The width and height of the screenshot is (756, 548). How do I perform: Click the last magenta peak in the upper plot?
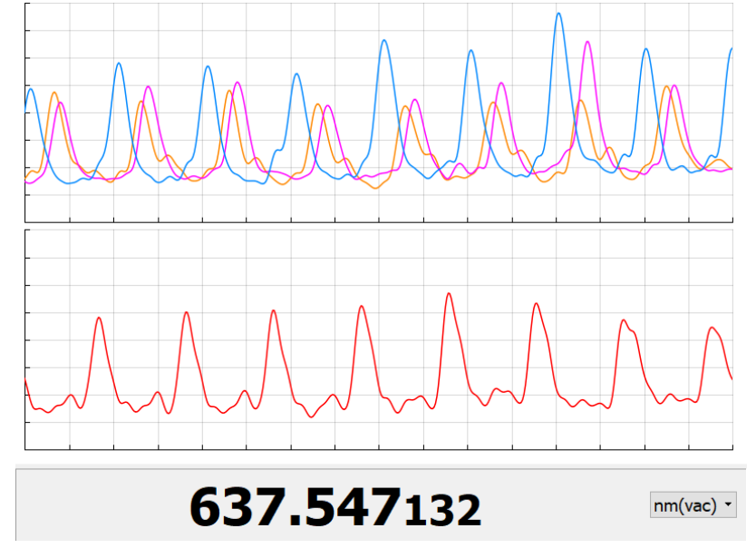click(674, 86)
